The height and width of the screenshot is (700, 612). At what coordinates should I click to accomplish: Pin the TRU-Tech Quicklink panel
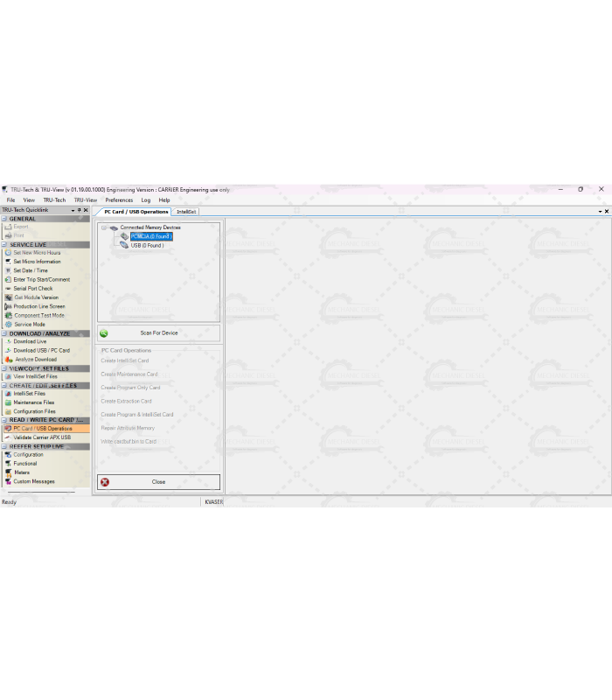click(x=79, y=211)
